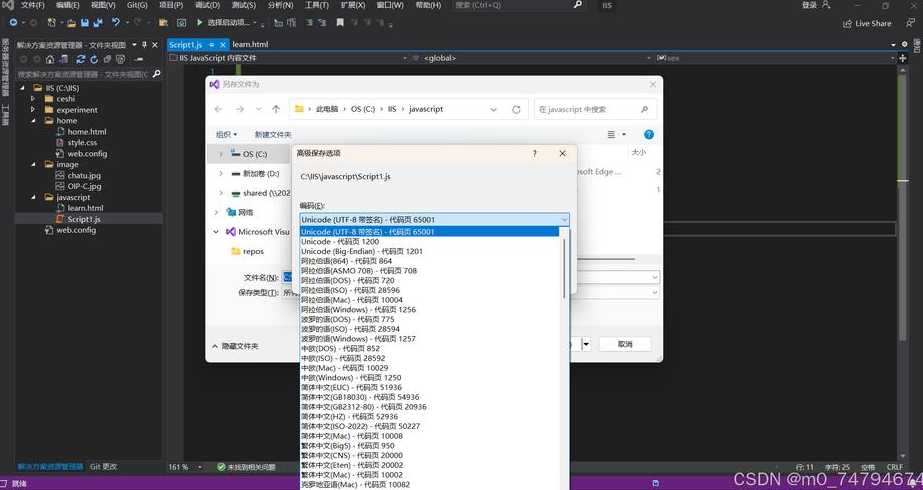Click the title bar search magnifier icon

coord(577,5)
